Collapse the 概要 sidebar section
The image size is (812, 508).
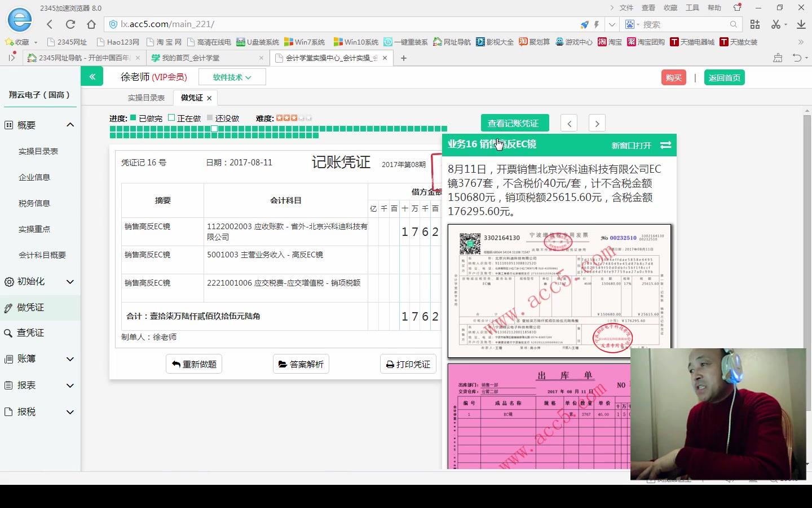click(x=70, y=124)
